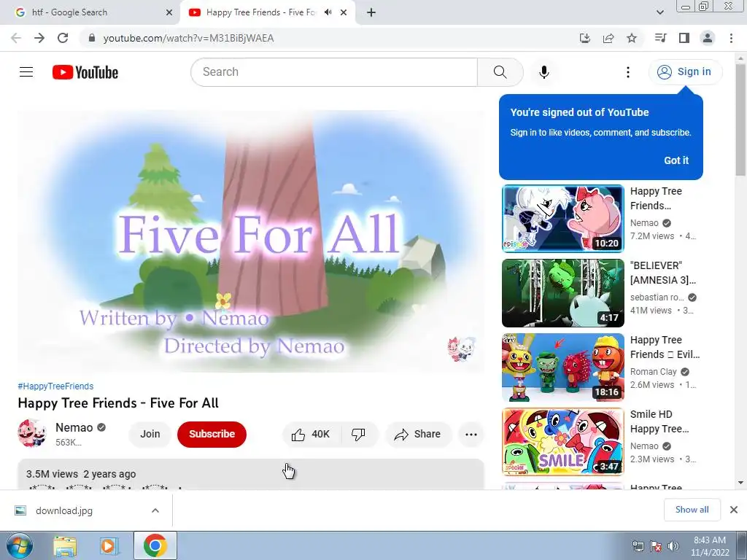Screen dimensions: 747x560
Task: Close the downloads bar
Action: click(734, 510)
